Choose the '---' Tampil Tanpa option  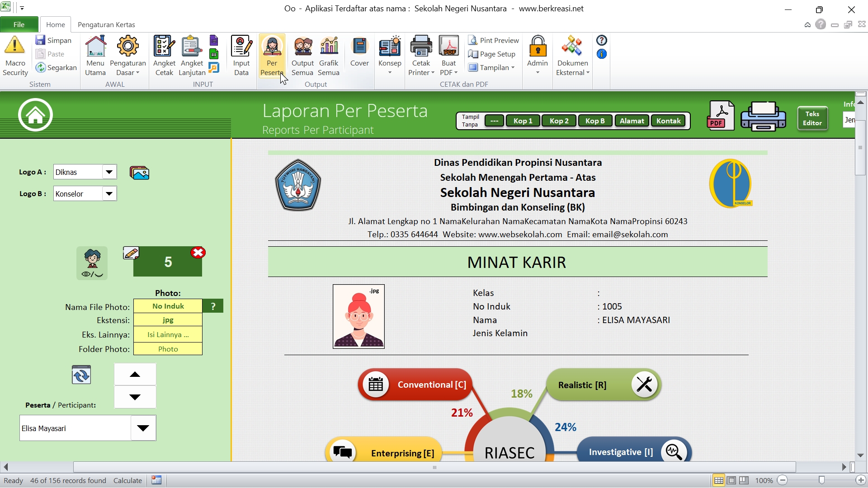[494, 121]
